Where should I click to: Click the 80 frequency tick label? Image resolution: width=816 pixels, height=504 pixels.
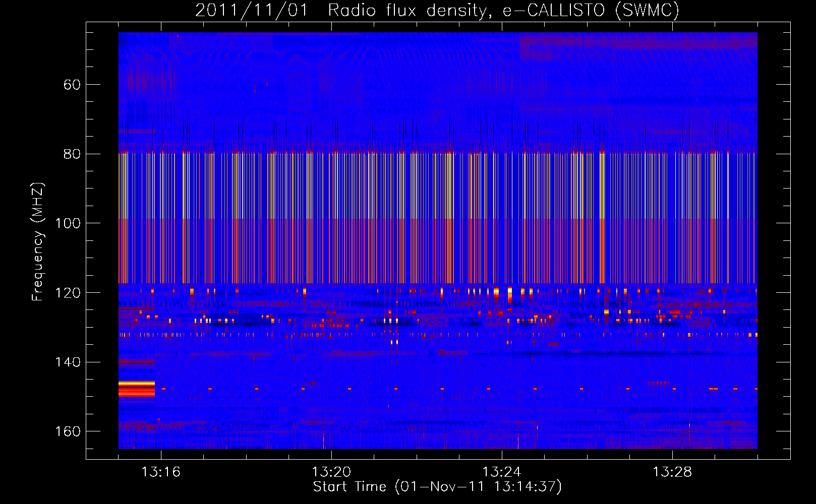click(x=72, y=154)
